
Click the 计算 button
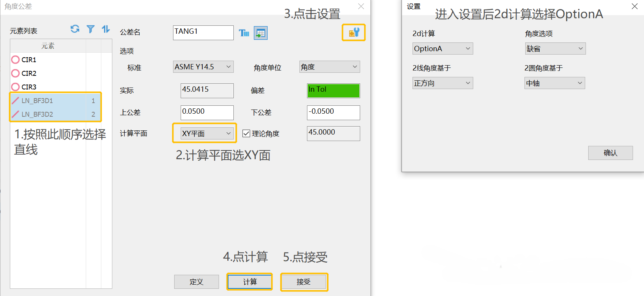tap(250, 282)
